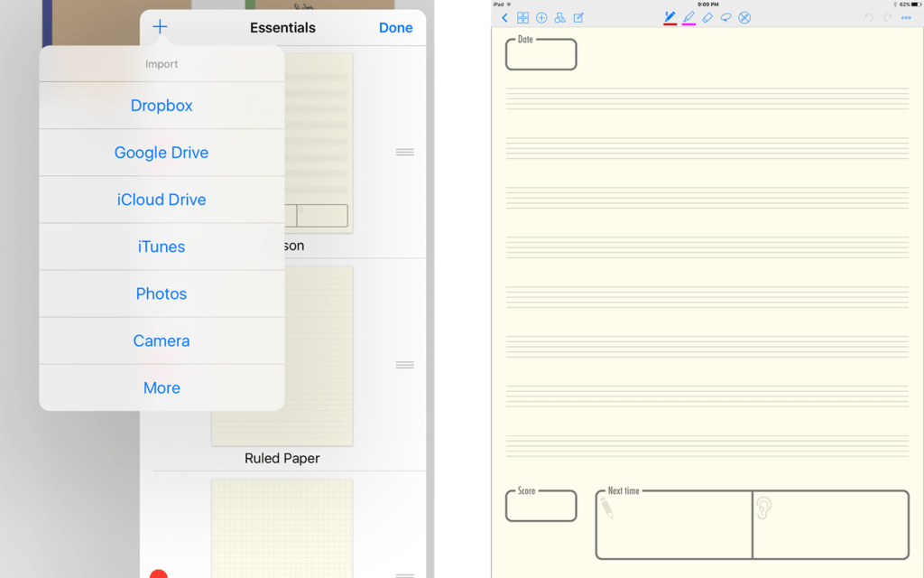Open the compose/new note icon
Viewport: 924px width, 578px height.
[x=579, y=17]
